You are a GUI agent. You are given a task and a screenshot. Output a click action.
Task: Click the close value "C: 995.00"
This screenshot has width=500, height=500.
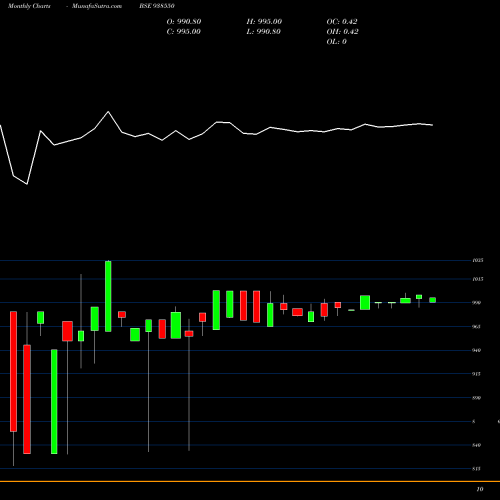tap(184, 32)
